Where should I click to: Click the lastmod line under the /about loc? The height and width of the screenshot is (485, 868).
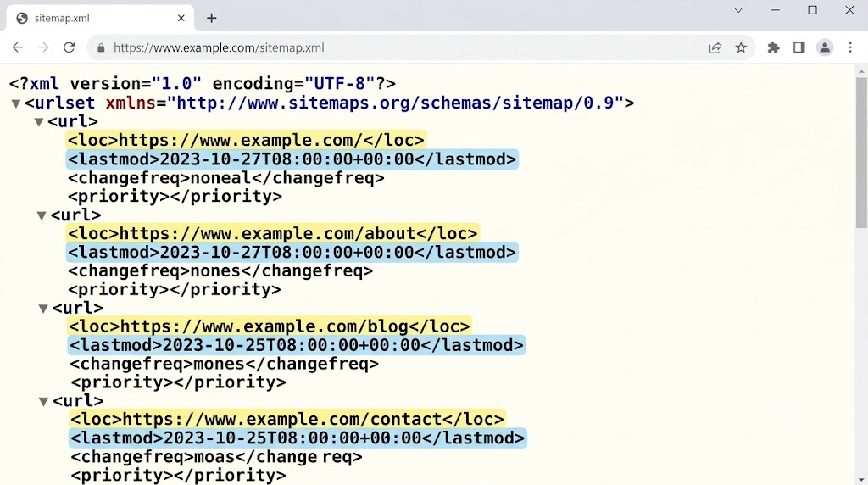pyautogui.click(x=292, y=253)
